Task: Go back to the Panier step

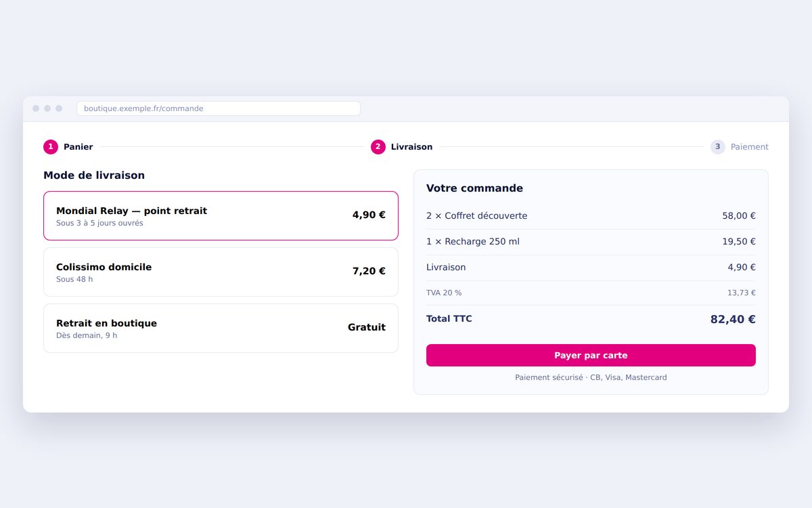Action: 78,147
